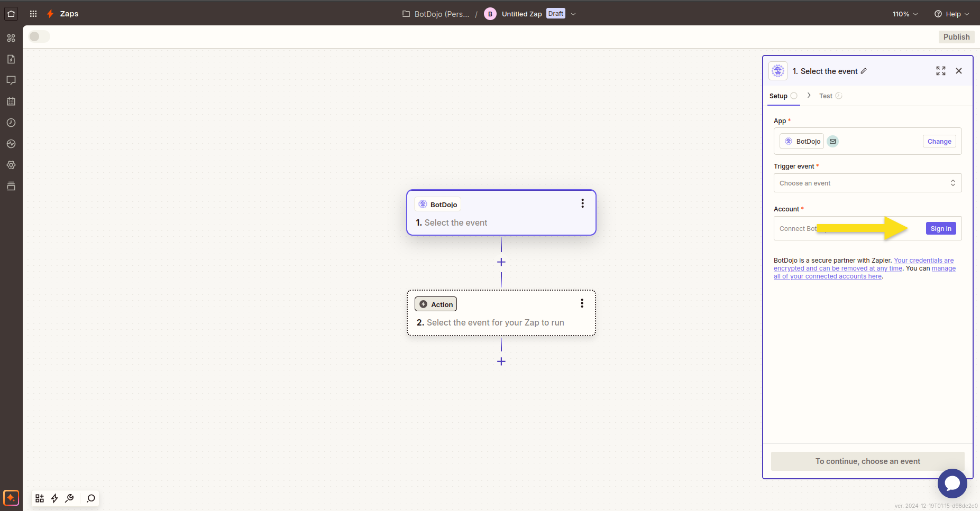Viewport: 980px width, 511px height.
Task: Click the magnifier search icon in bottom toolbar
Action: pos(91,498)
